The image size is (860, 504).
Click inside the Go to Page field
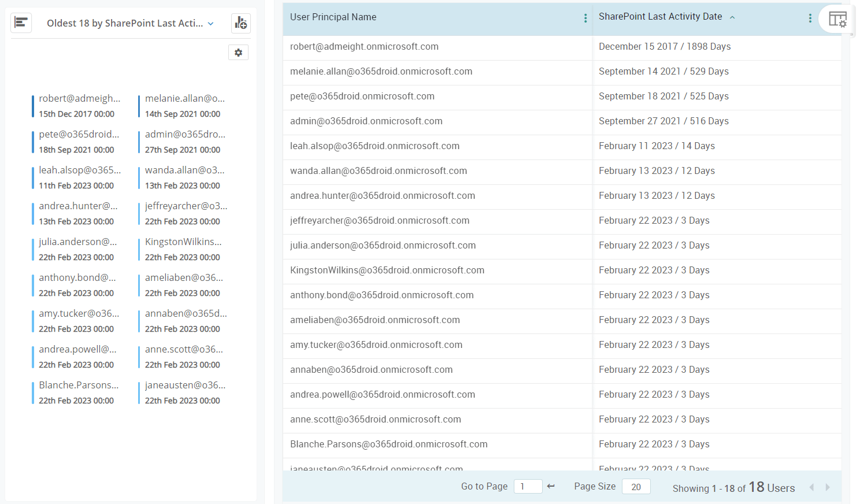(x=528, y=486)
